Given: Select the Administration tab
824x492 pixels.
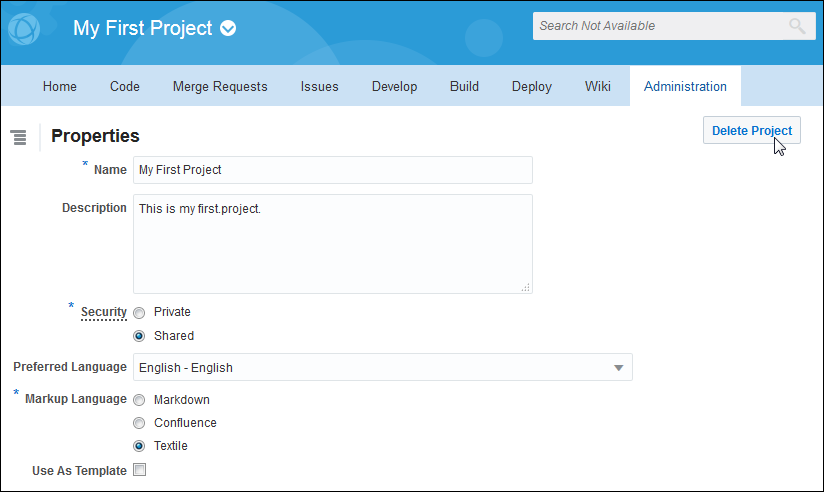Looking at the screenshot, I should coord(685,86).
